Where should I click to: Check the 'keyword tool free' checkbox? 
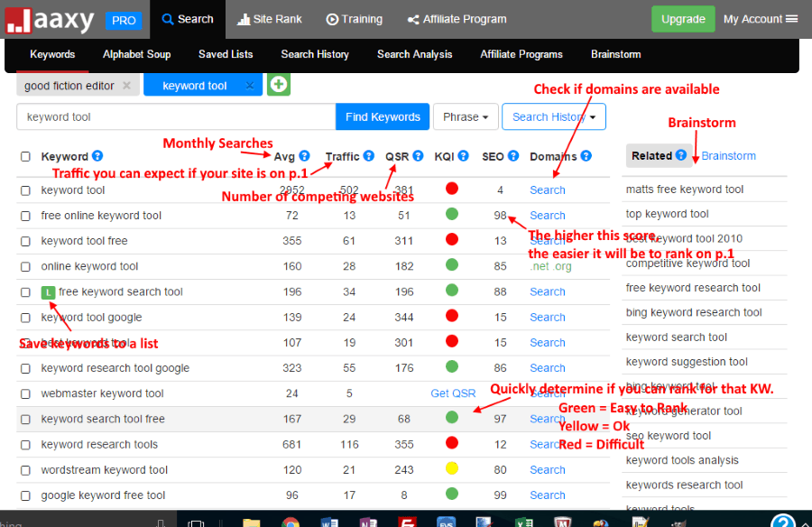[25, 242]
